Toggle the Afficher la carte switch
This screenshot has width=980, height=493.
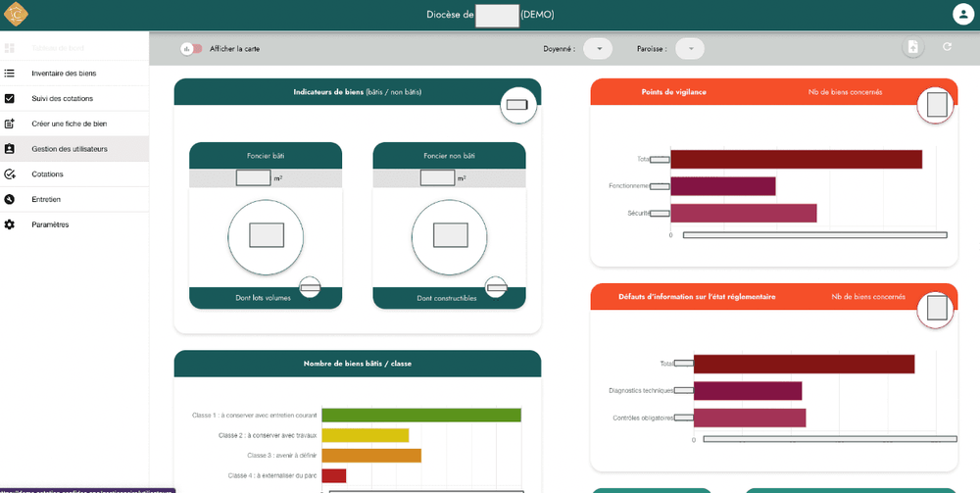pos(191,49)
